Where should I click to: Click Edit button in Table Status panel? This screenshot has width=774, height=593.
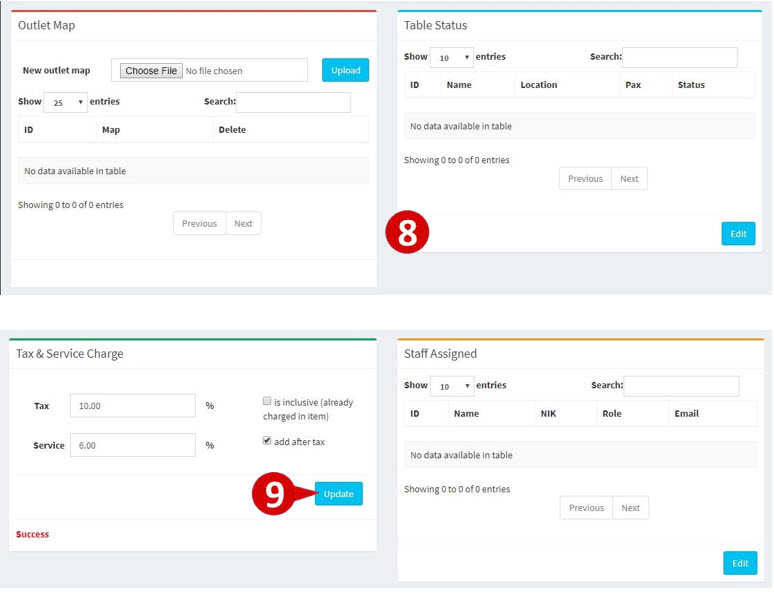[738, 234]
